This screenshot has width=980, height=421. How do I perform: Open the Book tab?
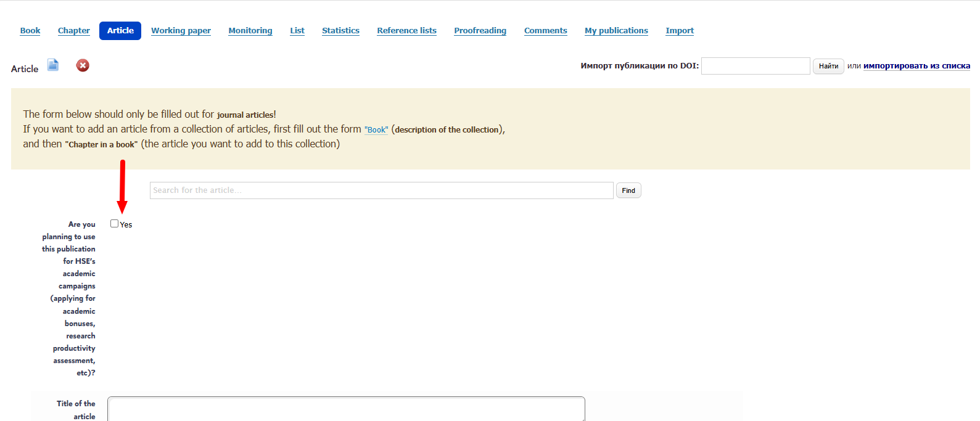pyautogui.click(x=30, y=31)
